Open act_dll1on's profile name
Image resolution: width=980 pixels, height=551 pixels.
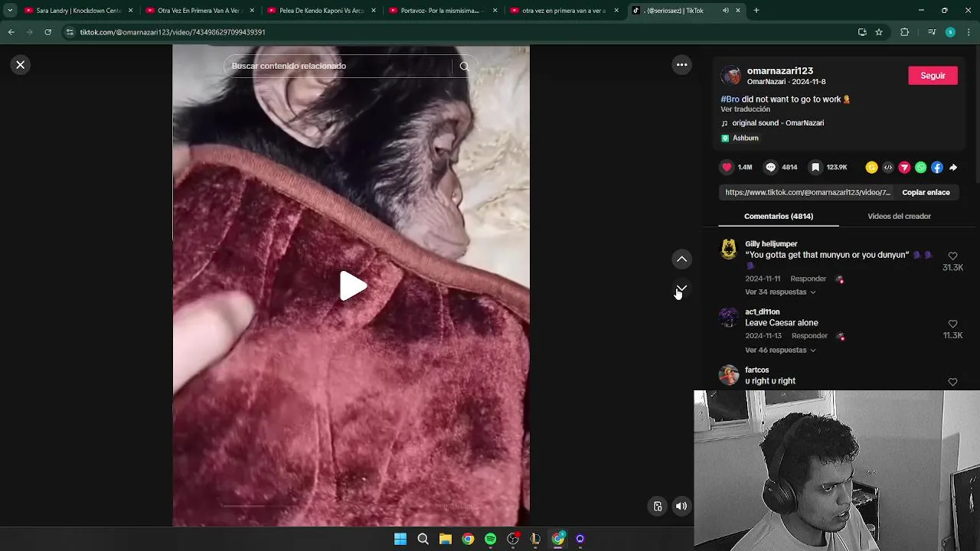pyautogui.click(x=762, y=312)
